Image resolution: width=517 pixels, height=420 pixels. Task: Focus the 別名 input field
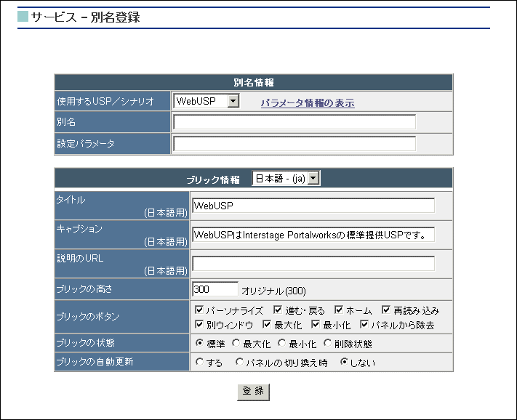294,122
